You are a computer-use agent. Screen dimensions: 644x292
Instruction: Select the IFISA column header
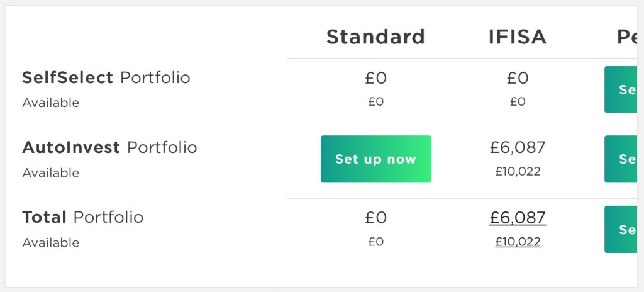[x=518, y=36]
